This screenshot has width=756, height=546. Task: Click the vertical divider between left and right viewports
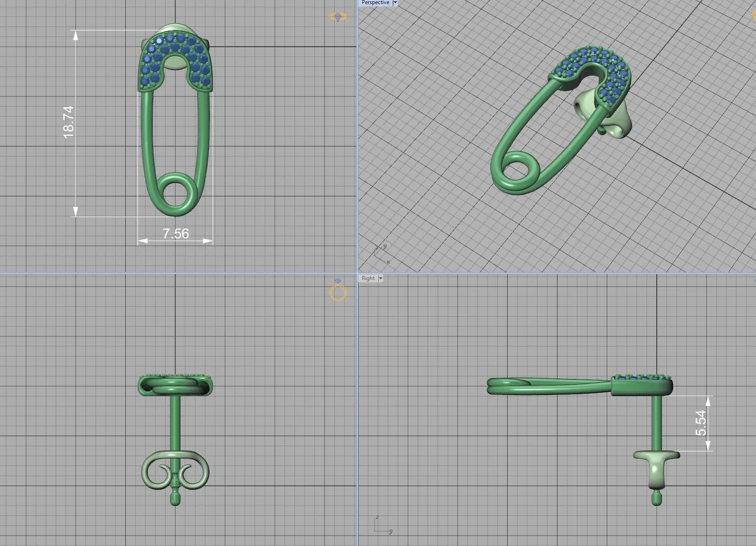357,137
